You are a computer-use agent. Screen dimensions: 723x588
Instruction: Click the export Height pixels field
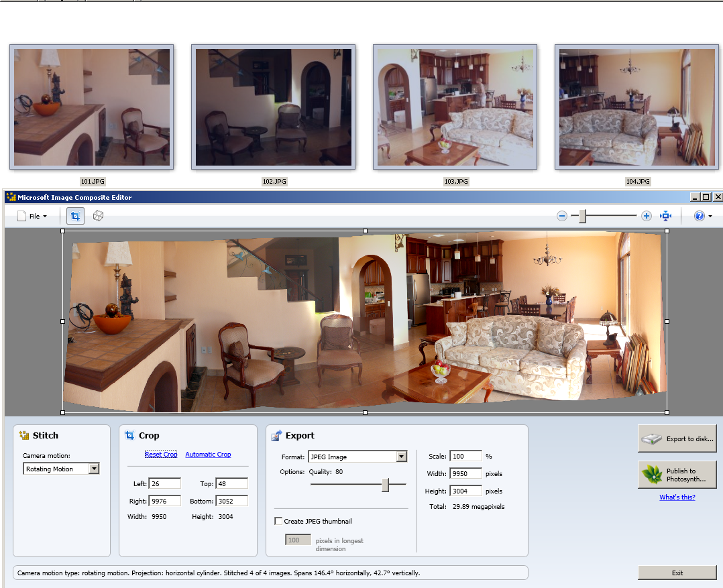pos(465,491)
